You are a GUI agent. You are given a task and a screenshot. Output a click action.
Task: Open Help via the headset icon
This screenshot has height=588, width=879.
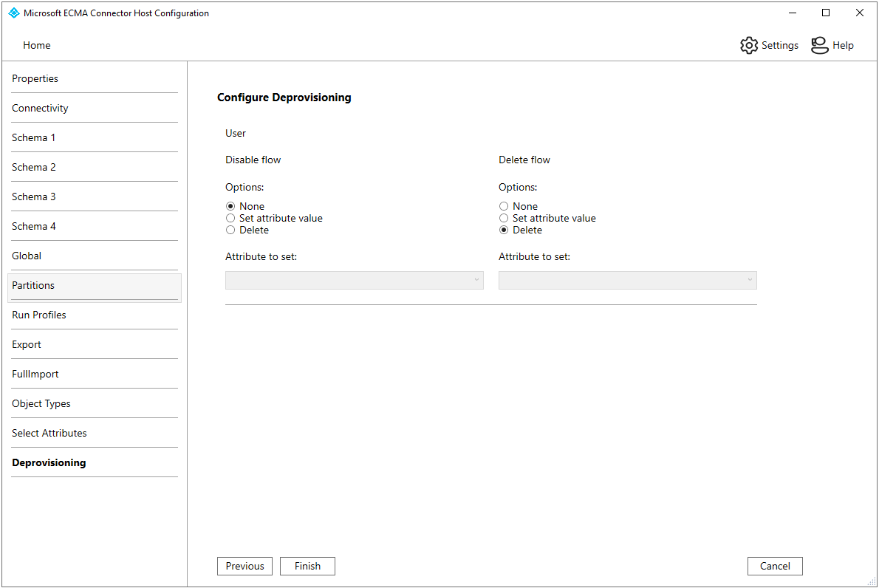[x=819, y=45]
